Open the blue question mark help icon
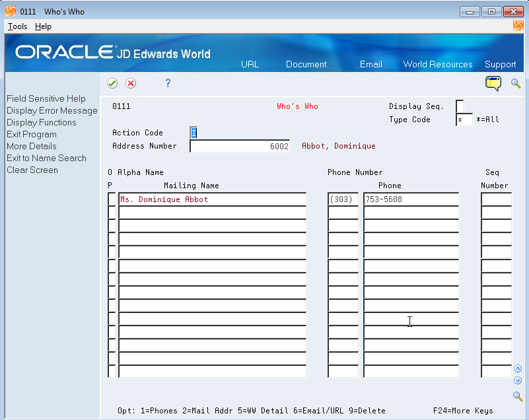The height and width of the screenshot is (420, 529). pyautogui.click(x=168, y=83)
